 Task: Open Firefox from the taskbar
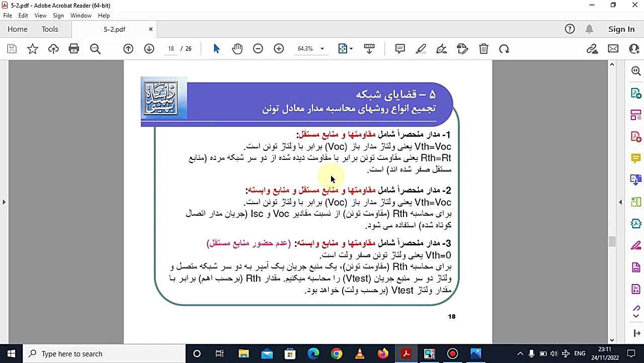[x=383, y=353]
